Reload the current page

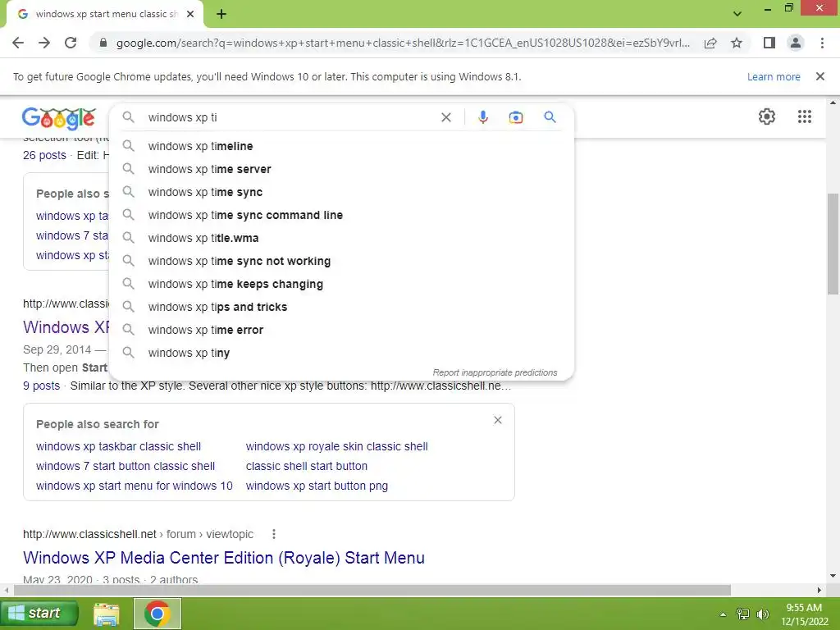pos(71,43)
